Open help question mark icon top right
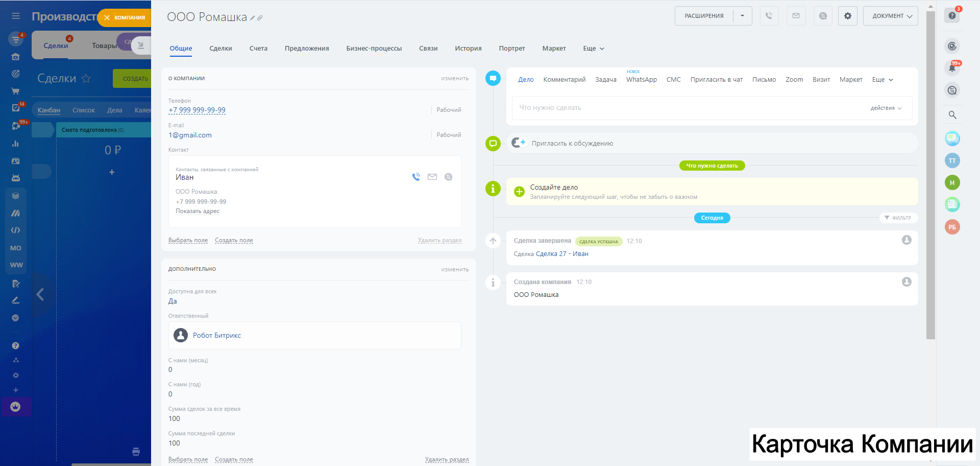 pos(952,16)
